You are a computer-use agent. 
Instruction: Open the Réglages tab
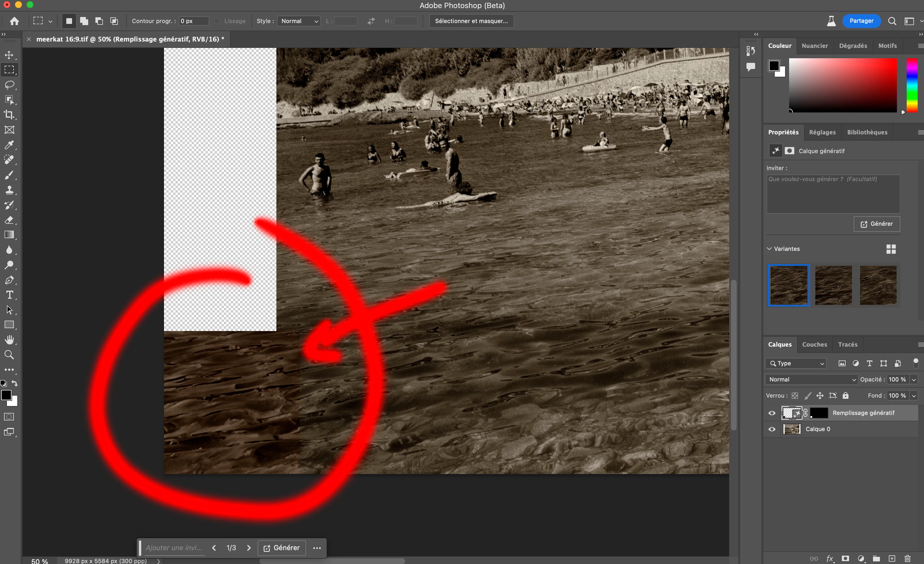pos(822,132)
